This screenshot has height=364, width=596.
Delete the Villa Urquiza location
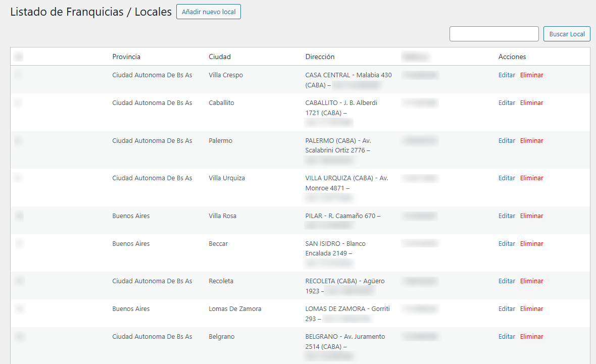tap(531, 178)
